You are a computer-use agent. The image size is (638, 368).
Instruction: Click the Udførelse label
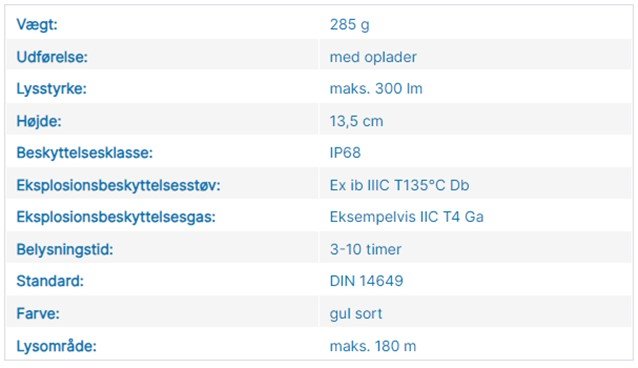coord(52,57)
